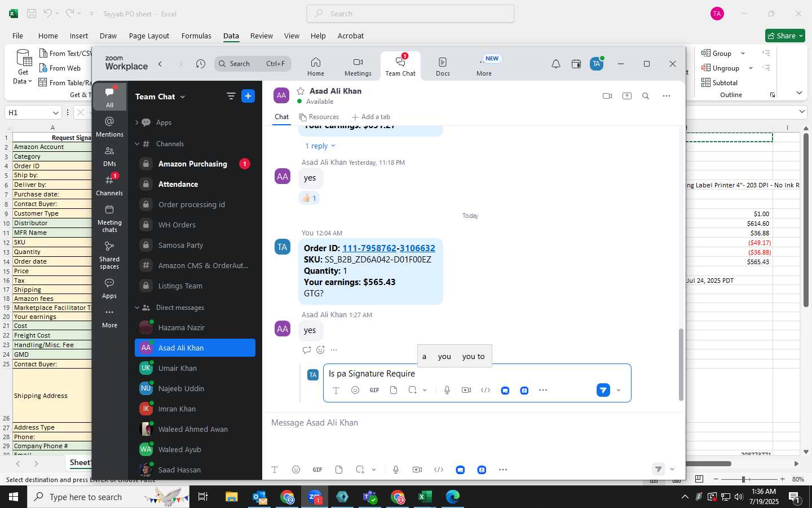Open Excel Page Layout ribbon tab
The image size is (812, 508).
coord(149,36)
